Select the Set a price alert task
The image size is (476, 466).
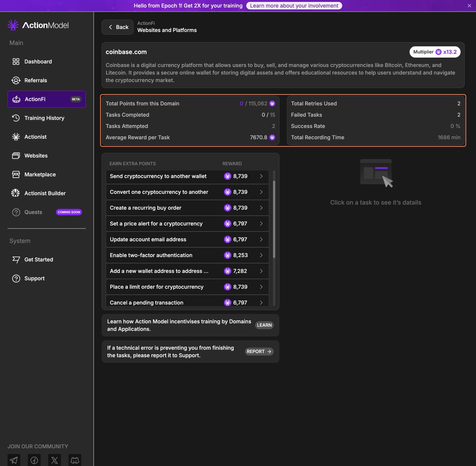187,224
